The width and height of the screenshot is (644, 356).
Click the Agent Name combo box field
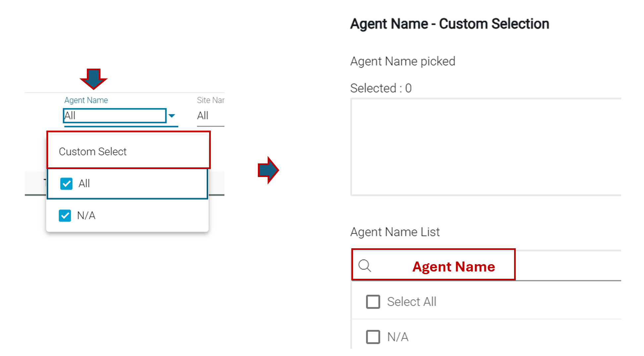click(114, 116)
